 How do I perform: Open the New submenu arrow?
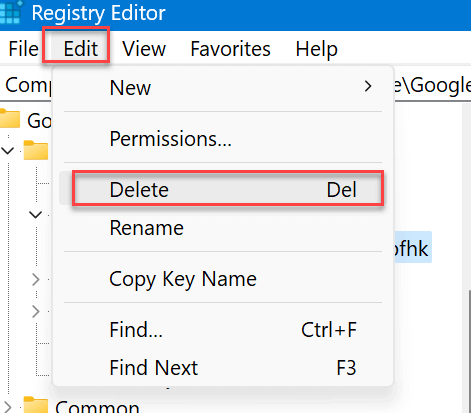pyautogui.click(x=368, y=86)
